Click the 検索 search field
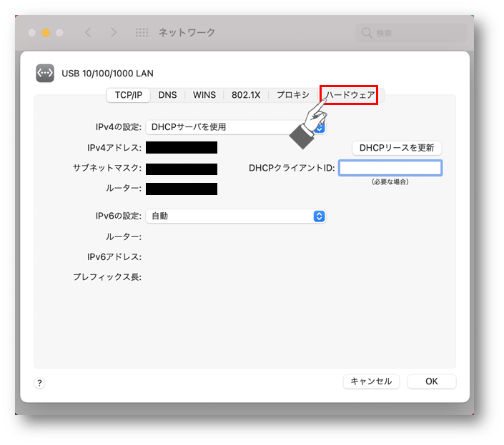Viewport: 504px width, 445px height. coord(411,33)
